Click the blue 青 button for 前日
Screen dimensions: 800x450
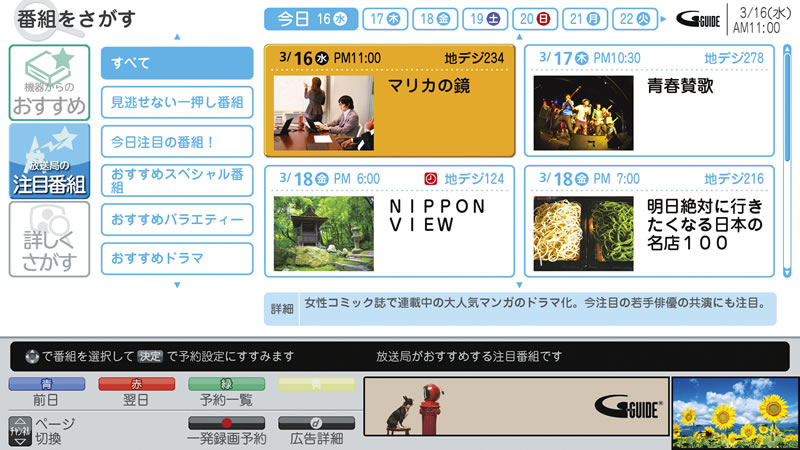46,384
